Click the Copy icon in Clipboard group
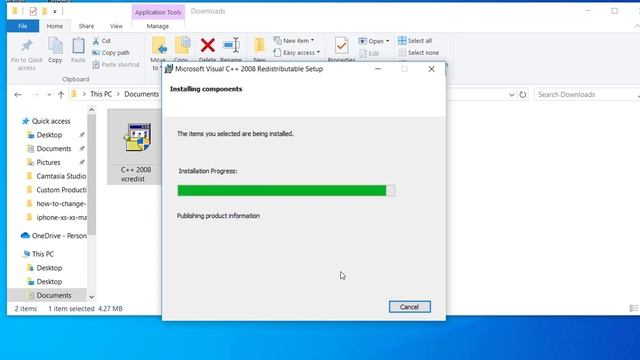The width and height of the screenshot is (640, 360). [55, 46]
